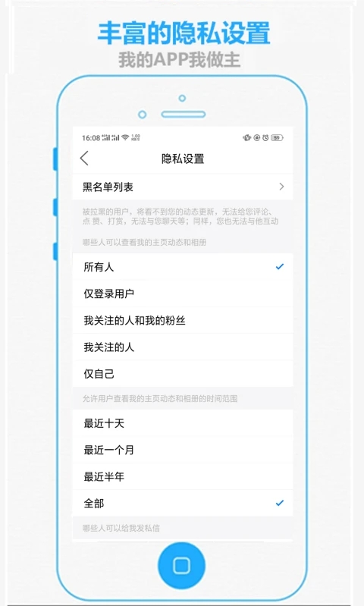Select the 所有人 visibility option

[183, 267]
